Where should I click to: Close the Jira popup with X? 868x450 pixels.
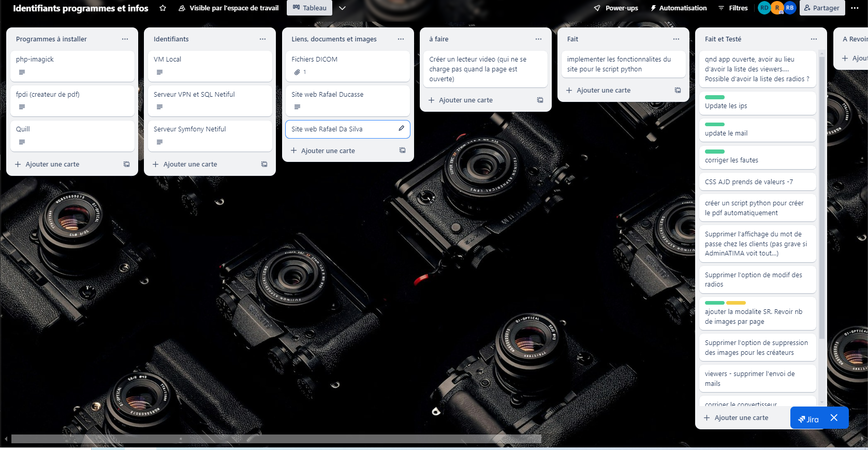pos(834,418)
